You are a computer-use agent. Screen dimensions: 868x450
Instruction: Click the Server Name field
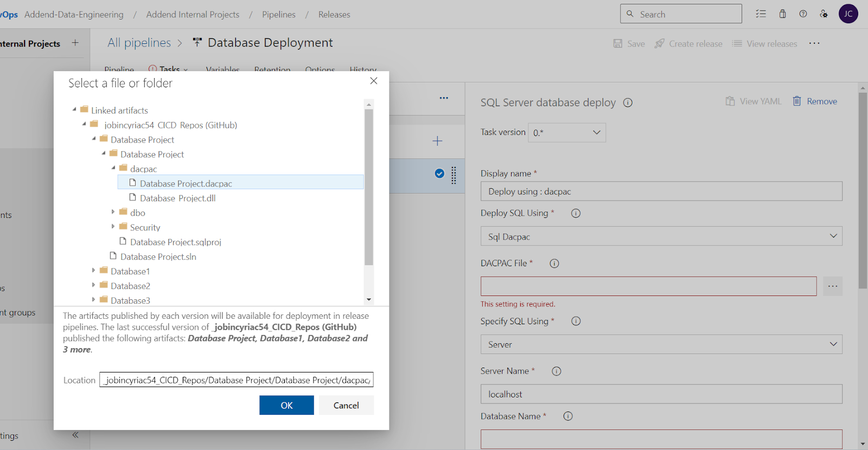point(661,394)
